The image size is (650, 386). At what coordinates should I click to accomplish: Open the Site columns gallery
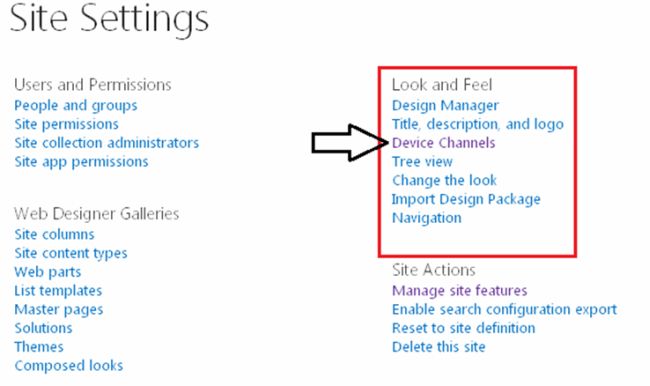point(54,234)
